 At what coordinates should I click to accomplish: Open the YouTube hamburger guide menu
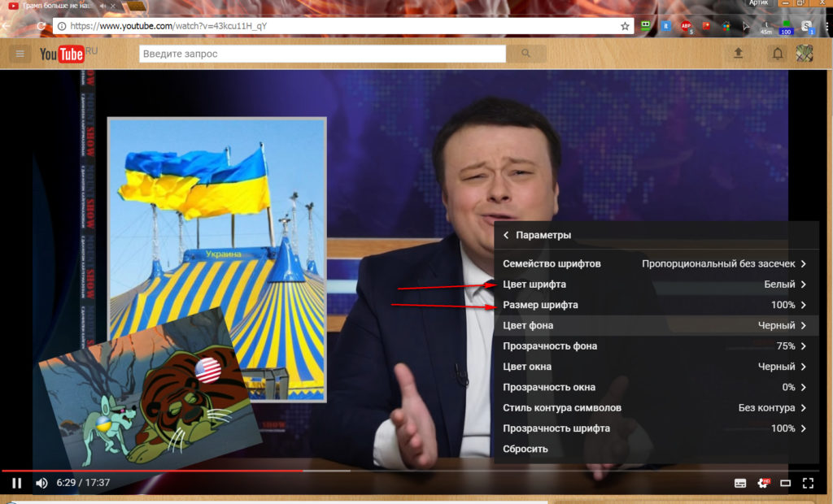[20, 54]
